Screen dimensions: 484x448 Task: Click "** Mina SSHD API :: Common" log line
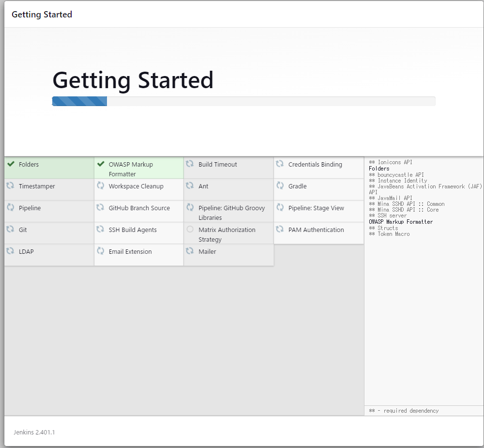coord(407,204)
